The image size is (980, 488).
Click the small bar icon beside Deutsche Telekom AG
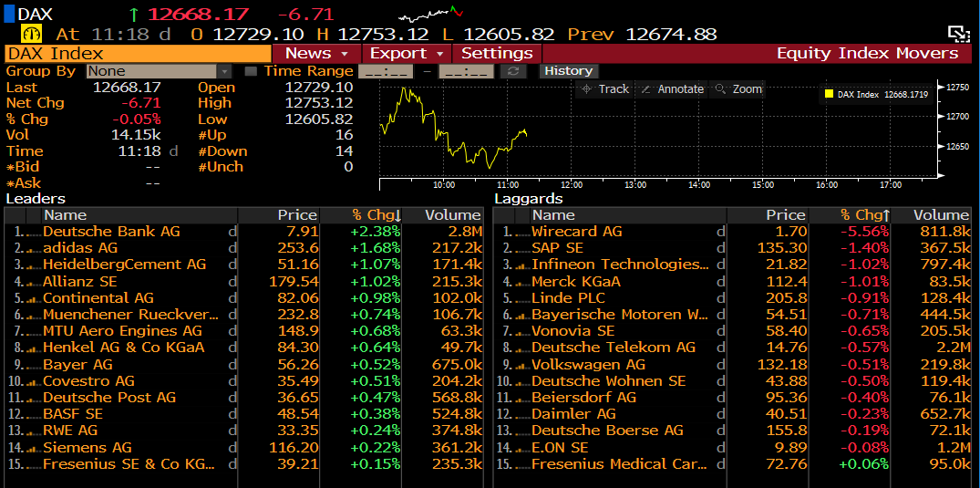coord(524,348)
